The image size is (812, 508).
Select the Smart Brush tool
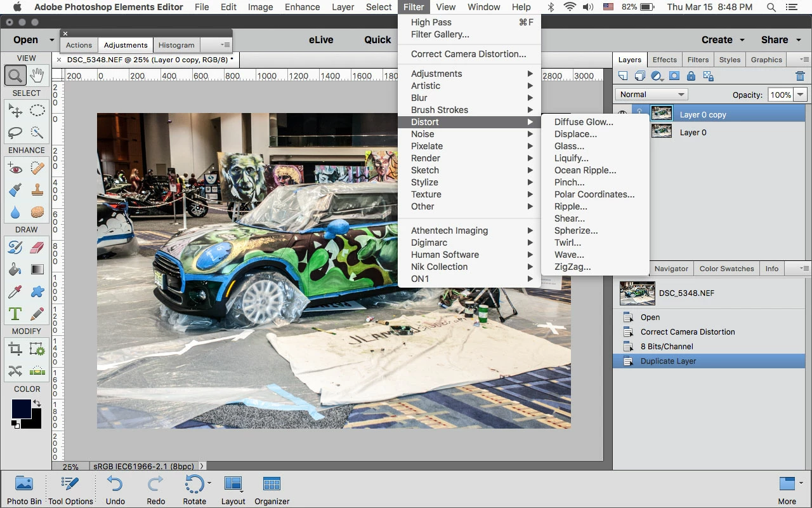pos(15,190)
